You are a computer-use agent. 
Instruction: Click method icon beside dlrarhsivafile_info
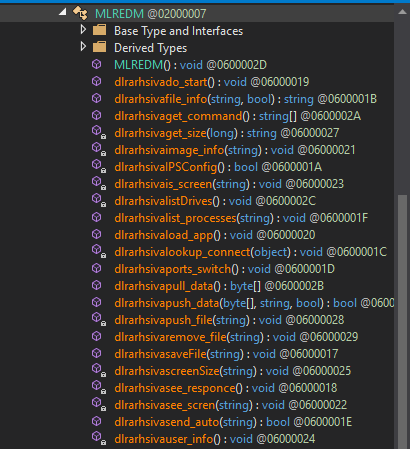click(x=97, y=98)
